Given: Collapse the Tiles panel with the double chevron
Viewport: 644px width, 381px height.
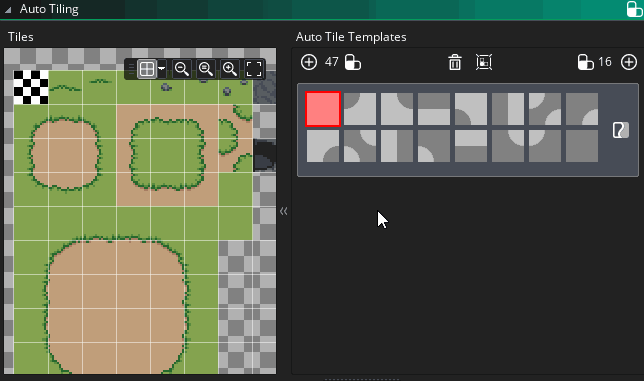Looking at the screenshot, I should (x=283, y=211).
